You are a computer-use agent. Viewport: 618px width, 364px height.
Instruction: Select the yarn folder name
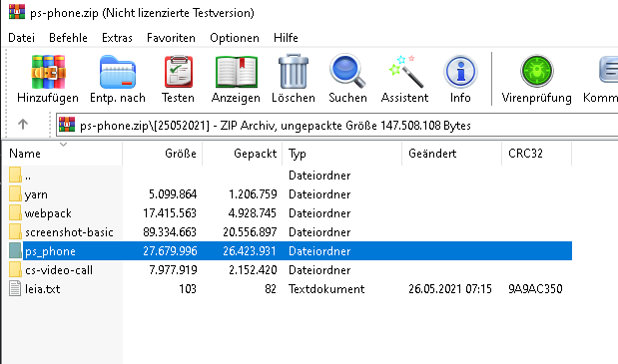(36, 194)
